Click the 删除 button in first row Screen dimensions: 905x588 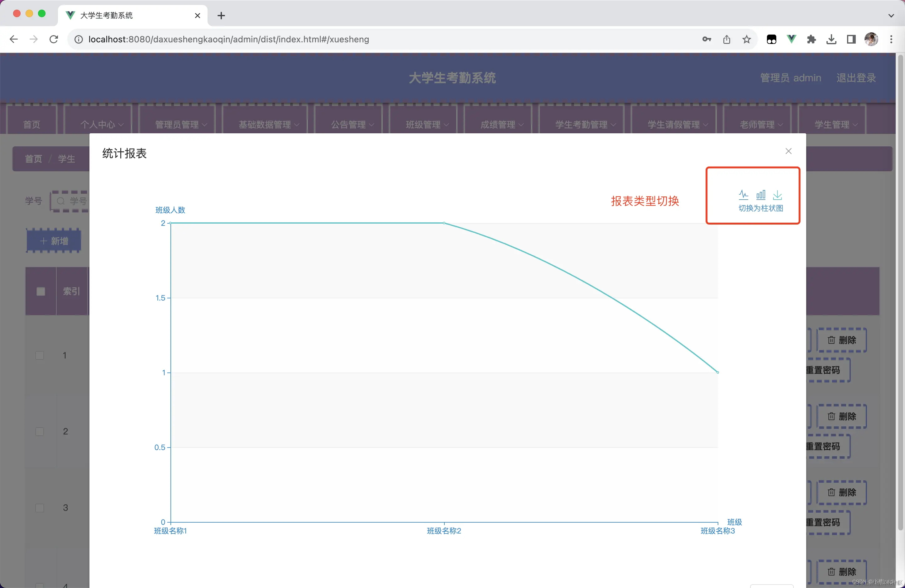841,340
